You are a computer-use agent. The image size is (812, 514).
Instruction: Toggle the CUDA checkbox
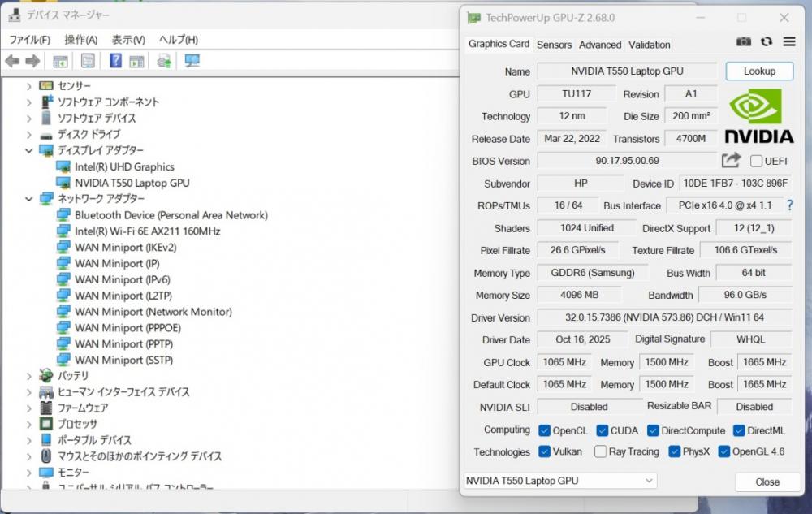603,430
